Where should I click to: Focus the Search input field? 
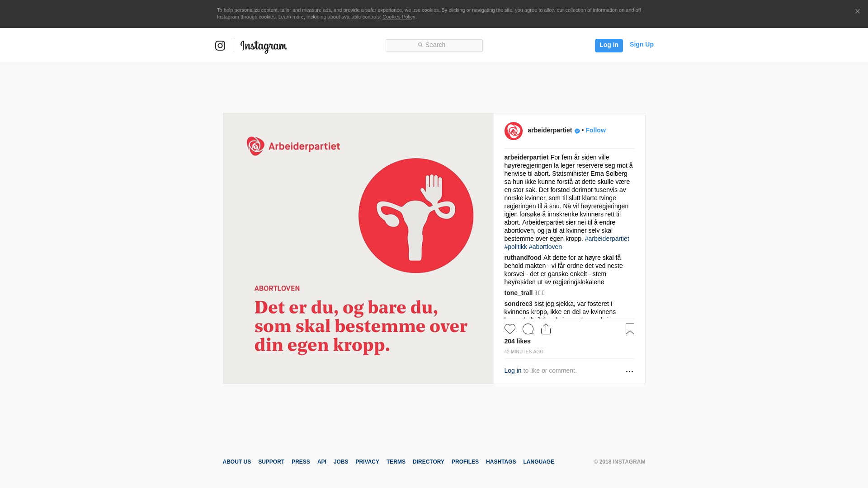(434, 46)
